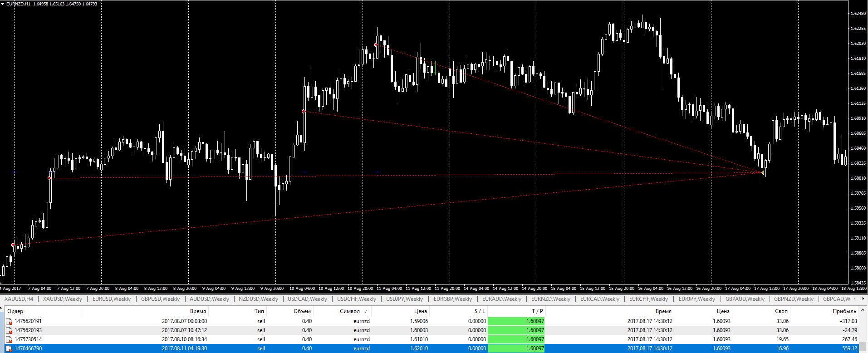Click open time 2017.08.10 08:16:34
This screenshot has height=353, width=868.
tap(184, 339)
